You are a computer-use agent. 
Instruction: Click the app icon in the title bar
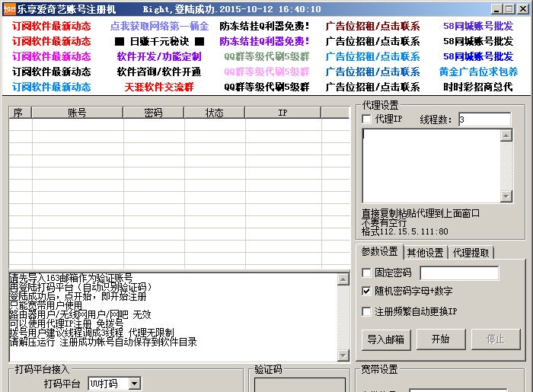coord(9,9)
